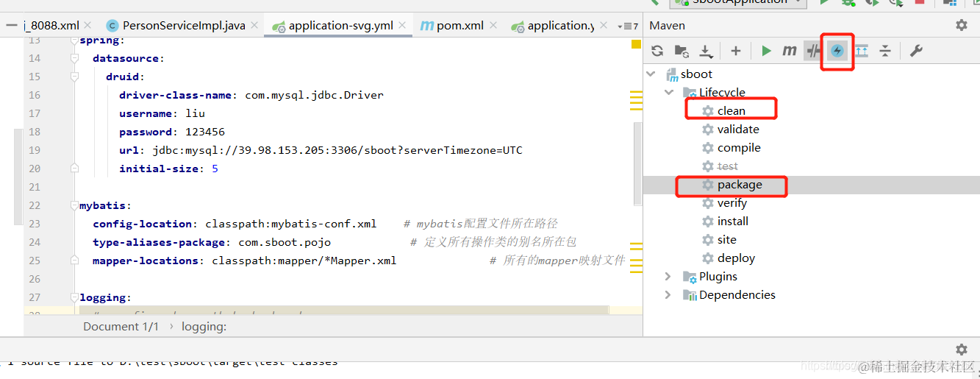
Task: Expand the Plugins node
Action: coord(668,276)
